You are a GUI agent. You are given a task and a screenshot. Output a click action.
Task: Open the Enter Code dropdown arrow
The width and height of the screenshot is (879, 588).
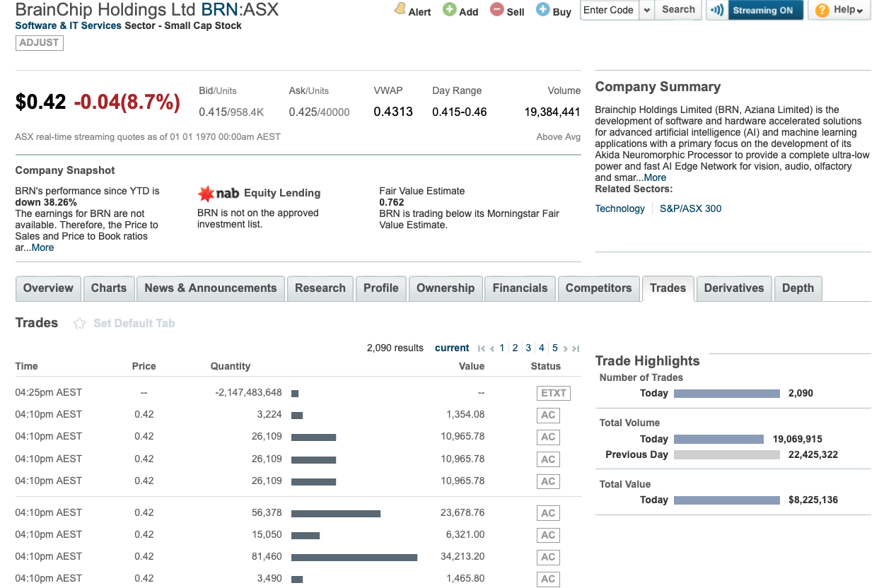(x=646, y=10)
